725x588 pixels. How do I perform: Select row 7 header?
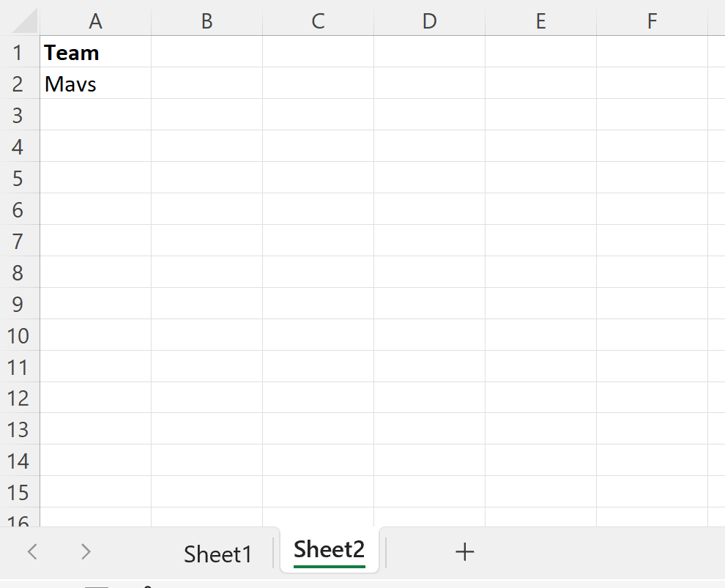[x=18, y=241]
